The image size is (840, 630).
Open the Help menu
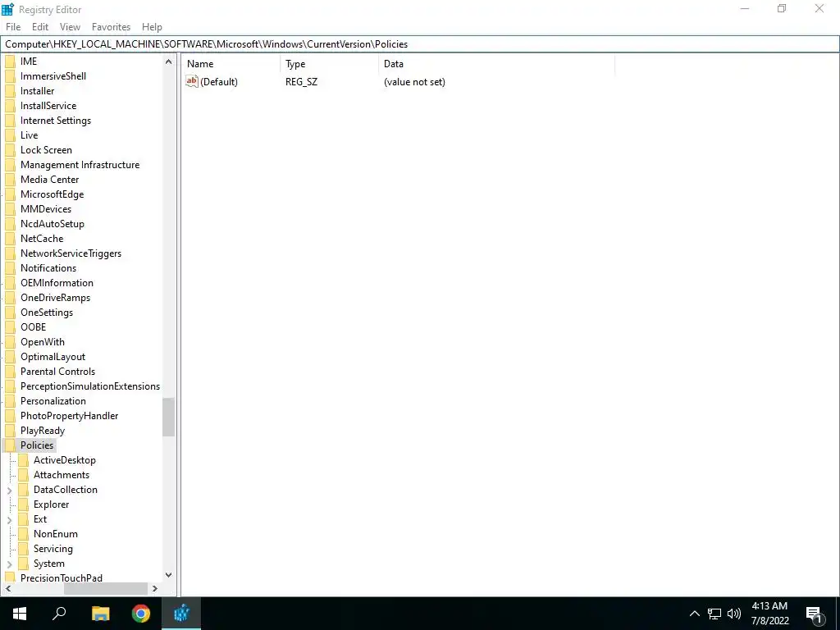[x=152, y=27]
